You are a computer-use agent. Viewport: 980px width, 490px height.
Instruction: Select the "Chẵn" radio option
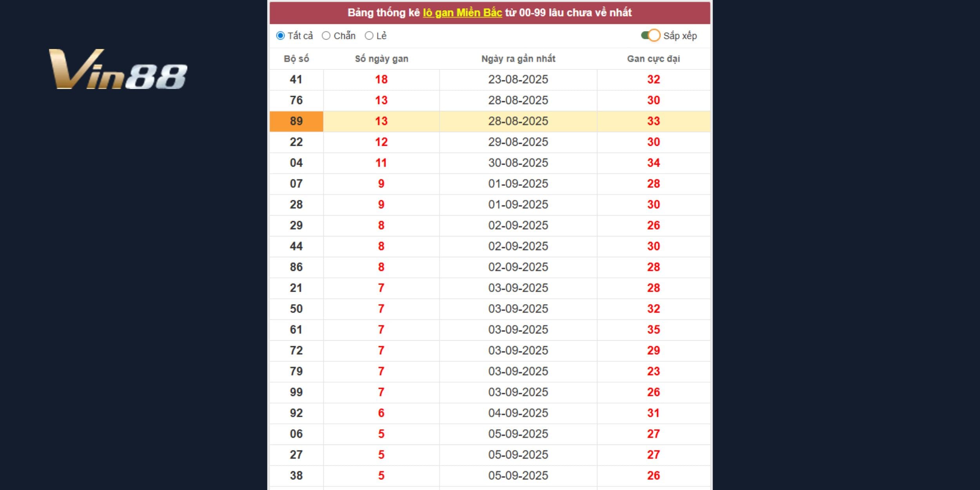tap(326, 36)
